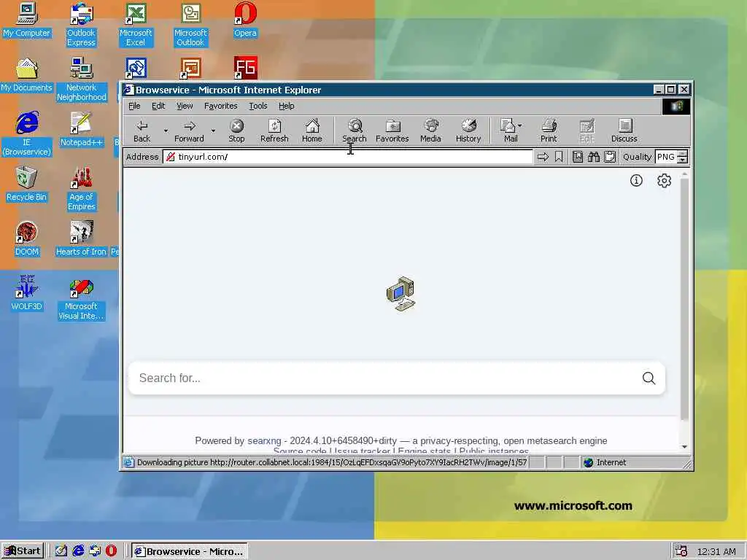Click the magnifying glass search button
This screenshot has height=560, width=747.
pos(649,378)
